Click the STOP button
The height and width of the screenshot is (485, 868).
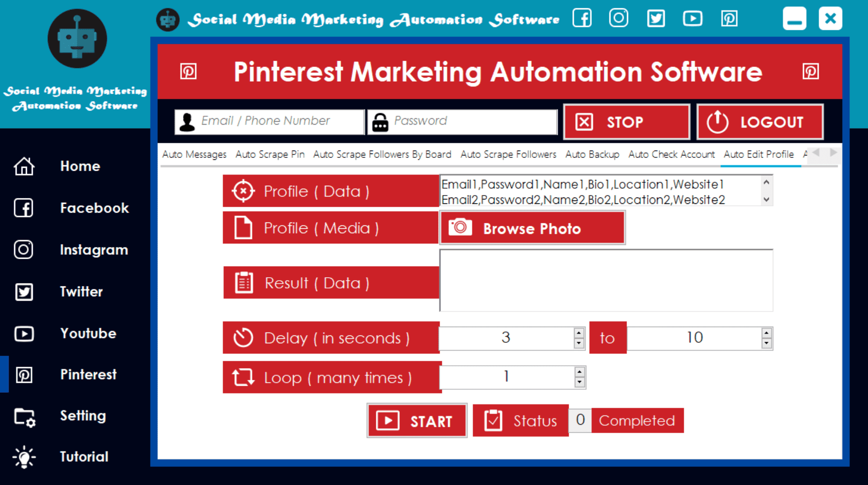coord(626,122)
